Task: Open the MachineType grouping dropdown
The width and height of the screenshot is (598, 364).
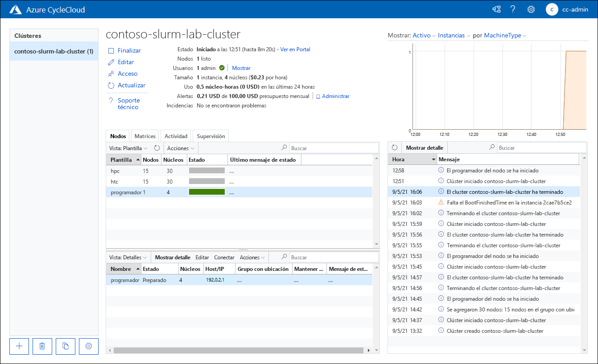Action: click(x=505, y=35)
